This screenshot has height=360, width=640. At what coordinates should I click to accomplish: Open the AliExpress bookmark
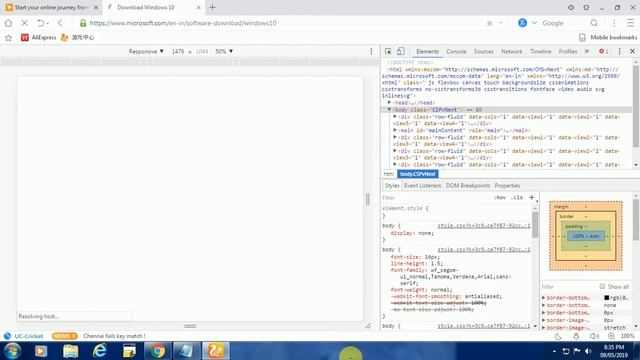click(x=38, y=38)
